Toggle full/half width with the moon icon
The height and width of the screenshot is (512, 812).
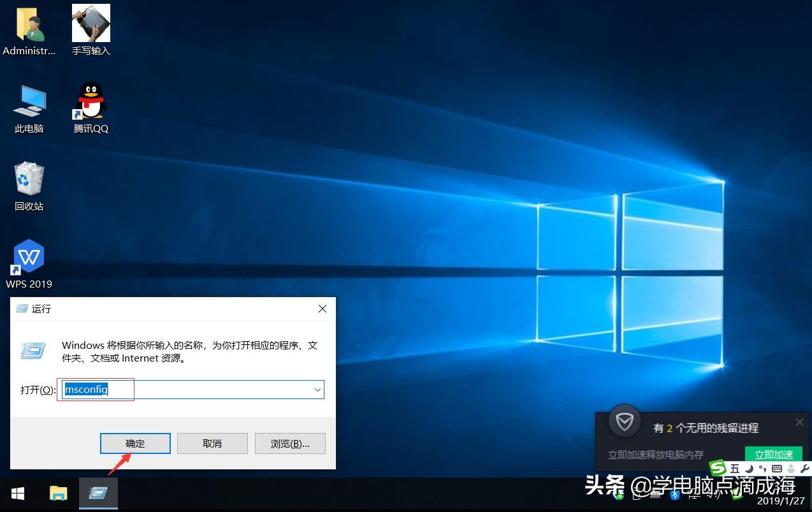point(750,468)
